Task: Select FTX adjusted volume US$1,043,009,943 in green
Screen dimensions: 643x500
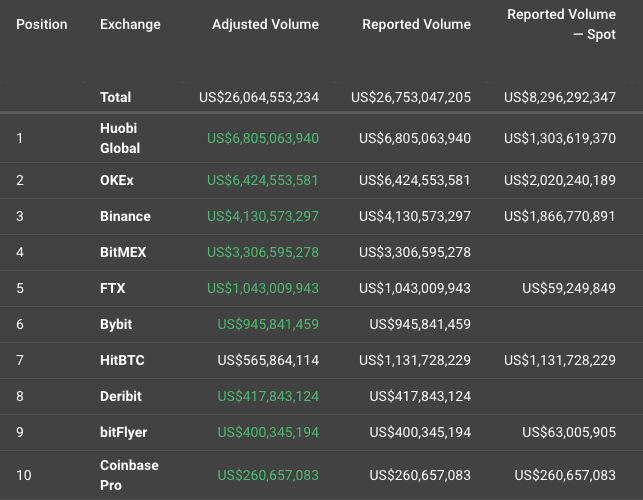Action: pyautogui.click(x=263, y=288)
